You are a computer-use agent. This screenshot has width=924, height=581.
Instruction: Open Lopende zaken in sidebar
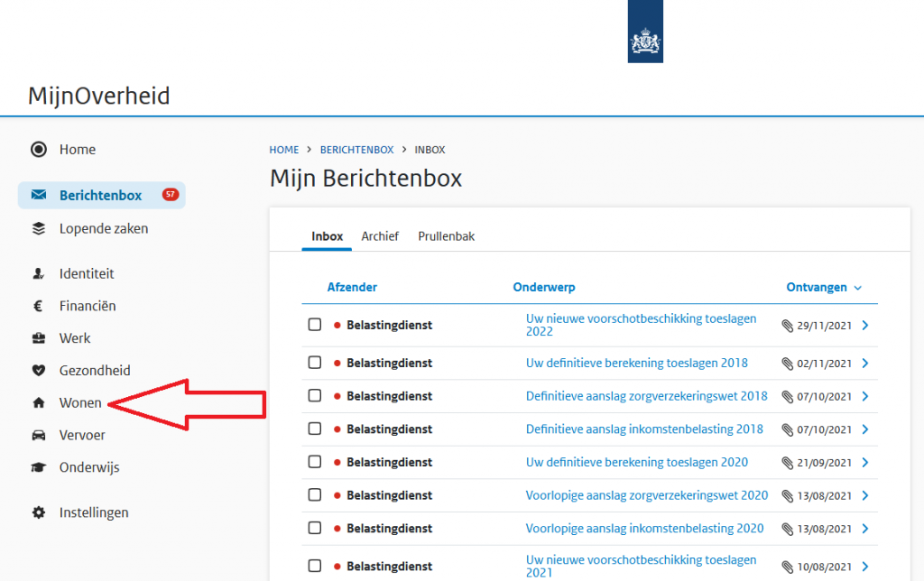coord(104,228)
